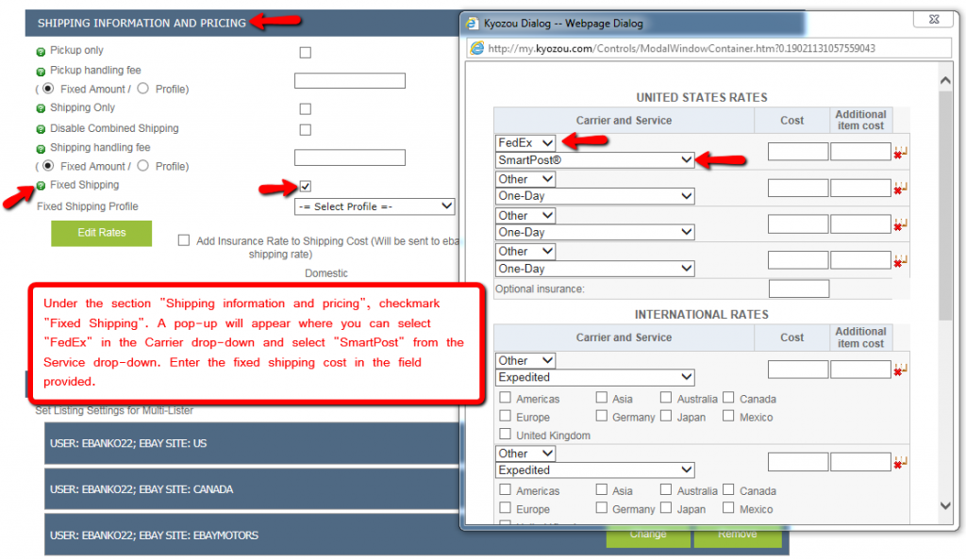Click help icon next to Shipping Only
This screenshot has height=560, width=966.
pos(41,109)
